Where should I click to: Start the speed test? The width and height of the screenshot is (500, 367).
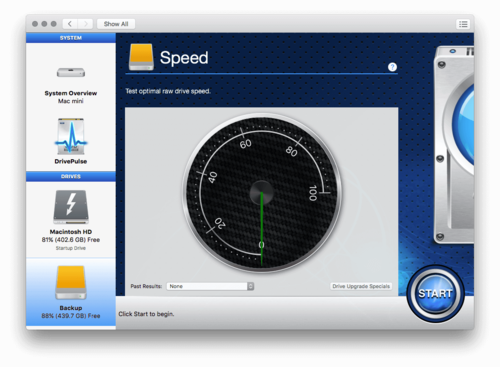435,294
